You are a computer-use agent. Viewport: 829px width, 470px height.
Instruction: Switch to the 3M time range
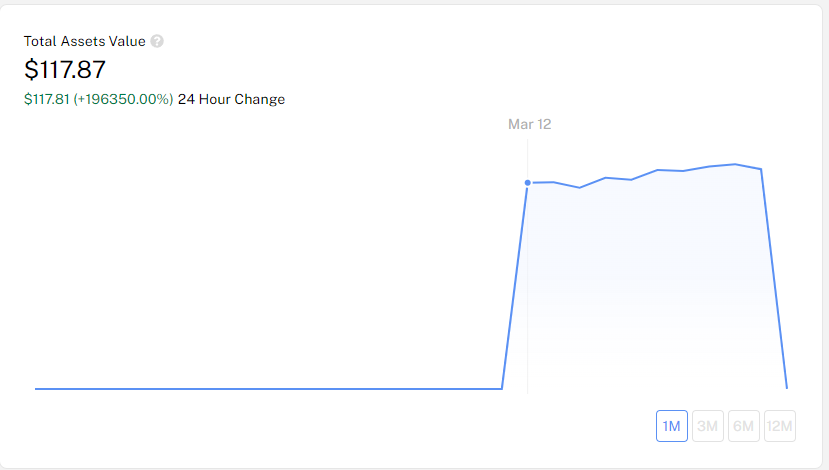pos(707,426)
